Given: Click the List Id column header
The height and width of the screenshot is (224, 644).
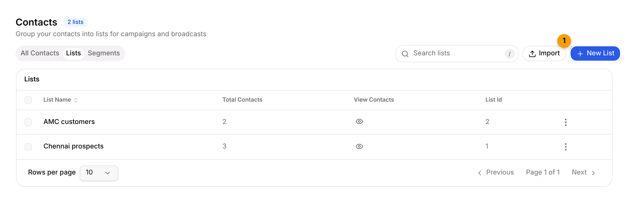Looking at the screenshot, I should coord(494,100).
